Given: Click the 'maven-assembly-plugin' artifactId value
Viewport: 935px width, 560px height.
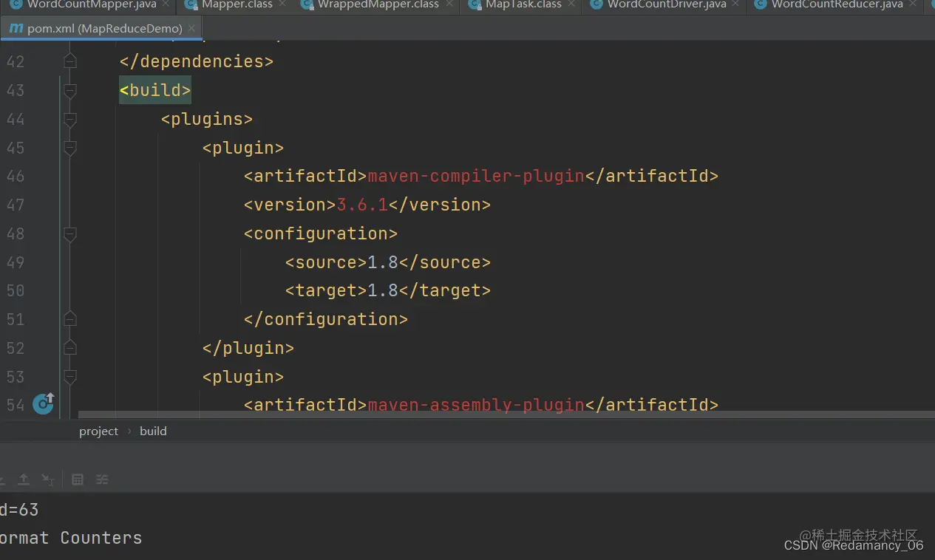Looking at the screenshot, I should pyautogui.click(x=476, y=405).
